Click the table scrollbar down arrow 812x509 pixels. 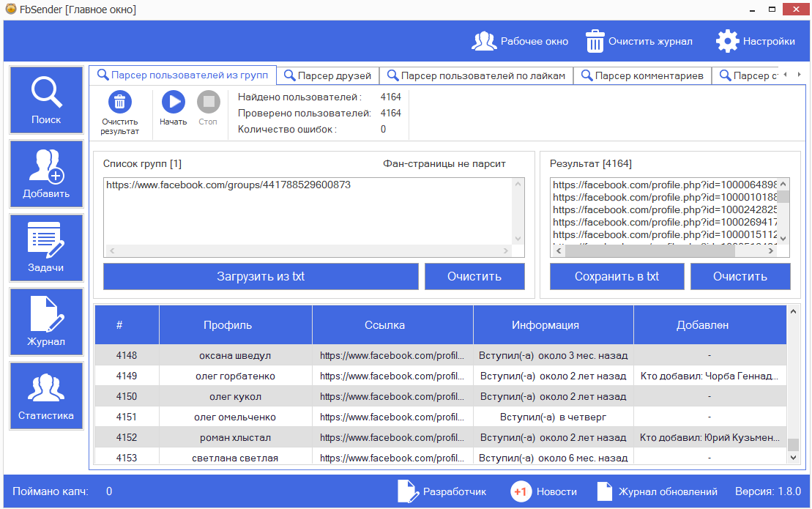point(793,458)
